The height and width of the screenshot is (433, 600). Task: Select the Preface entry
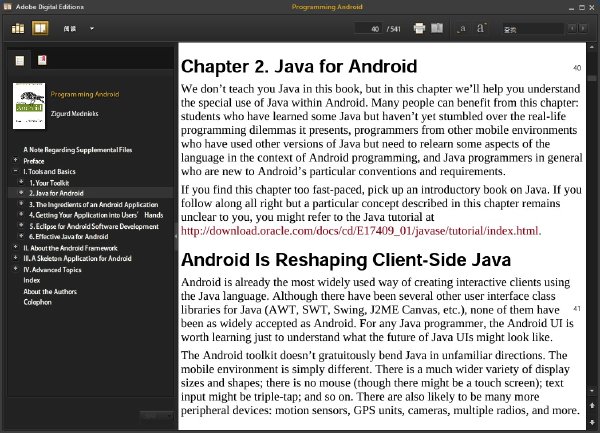[34, 161]
